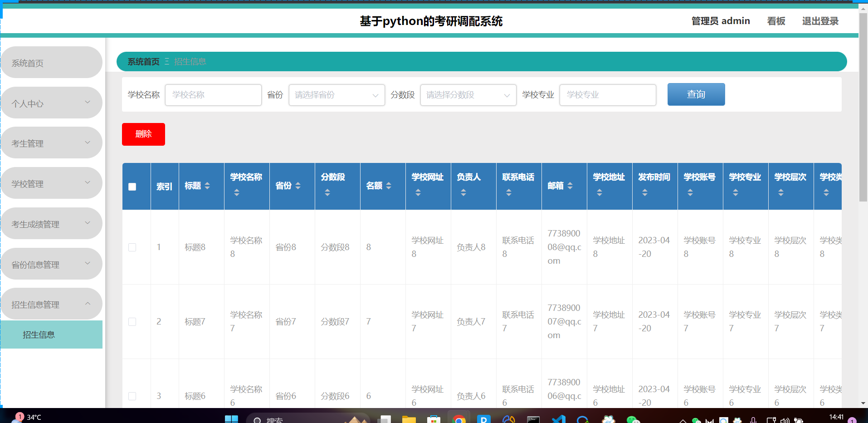
Task: Sort by 邮箱 column arrows
Action: (570, 186)
